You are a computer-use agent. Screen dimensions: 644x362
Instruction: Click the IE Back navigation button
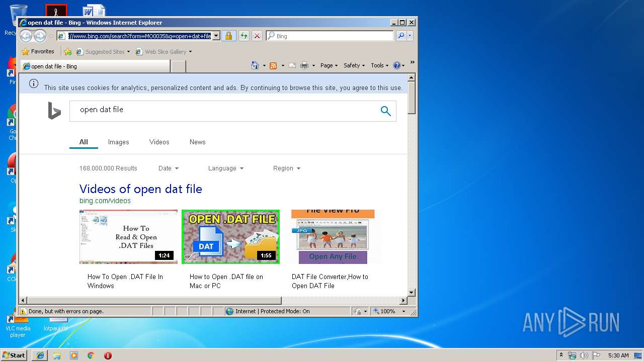pos(26,36)
